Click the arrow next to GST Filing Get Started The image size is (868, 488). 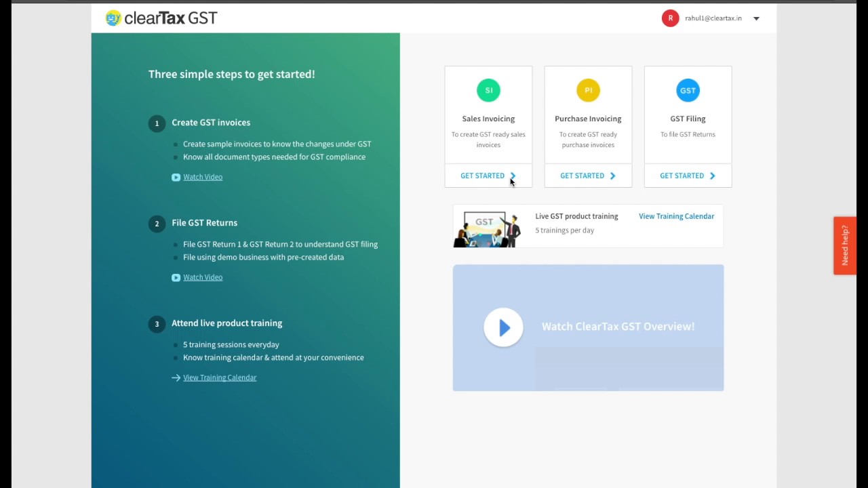(712, 176)
